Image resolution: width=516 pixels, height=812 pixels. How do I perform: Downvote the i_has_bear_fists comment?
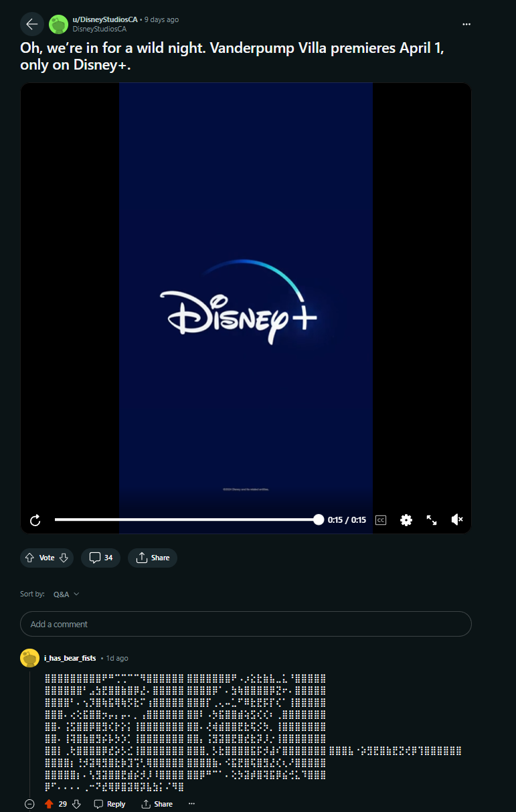[x=76, y=804]
